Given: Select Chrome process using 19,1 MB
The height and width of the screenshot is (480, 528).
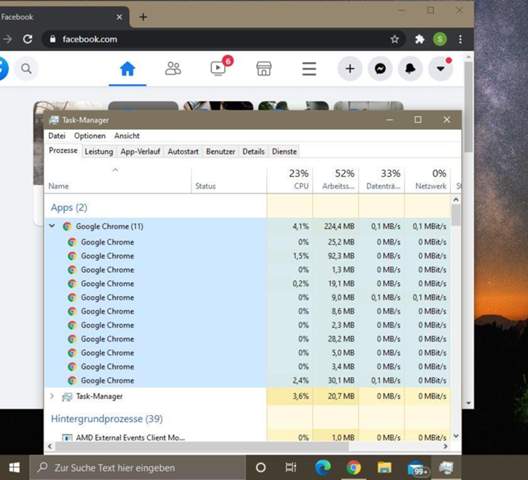Looking at the screenshot, I should coord(248,284).
